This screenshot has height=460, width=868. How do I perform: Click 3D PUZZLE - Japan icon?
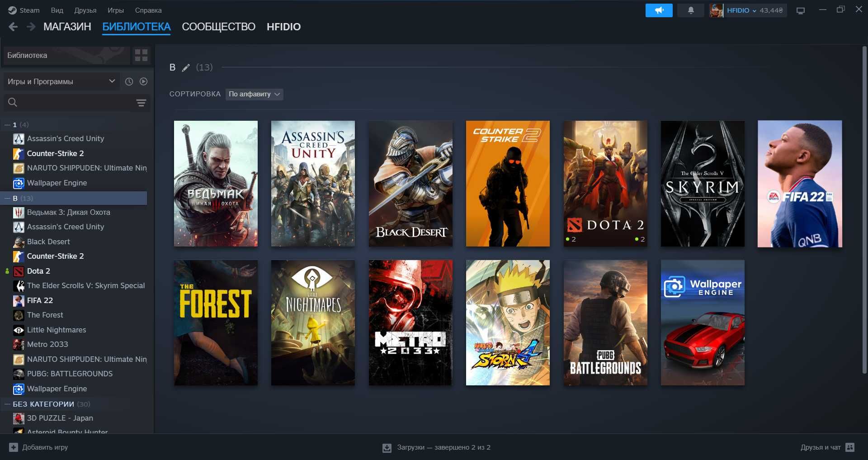click(19, 418)
